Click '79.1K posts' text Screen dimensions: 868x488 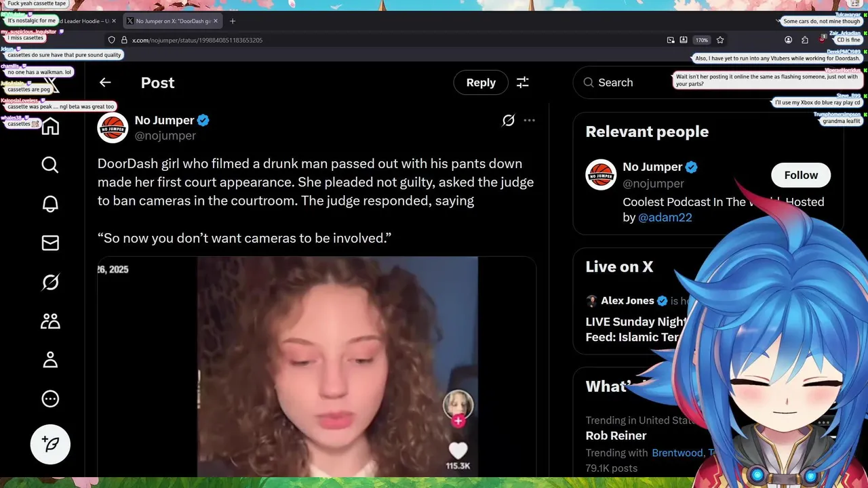click(x=611, y=468)
